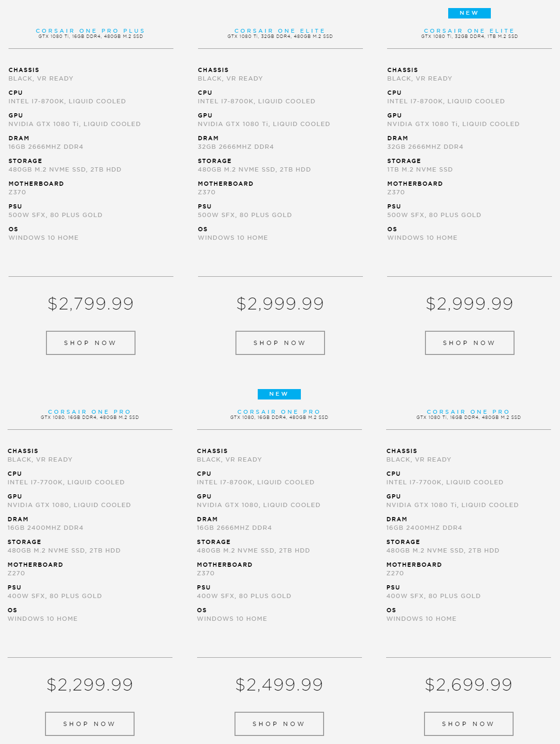Click the NEW badge above Corsair One Pro
560x744 pixels.
(279, 394)
